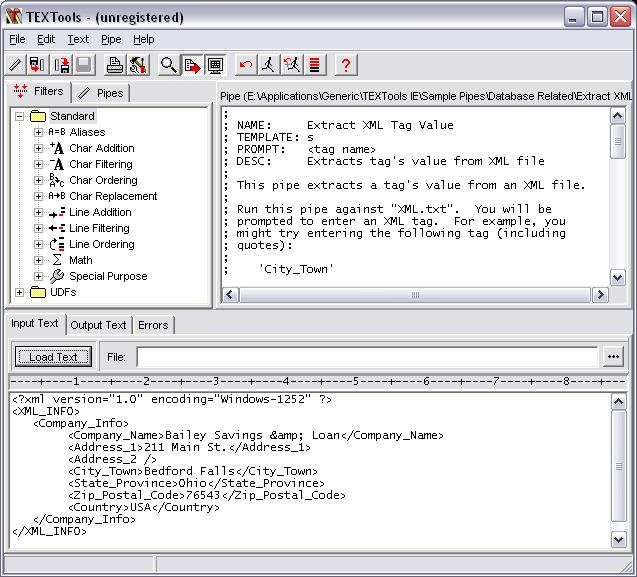637x577 pixels.
Task: Click the red undo arrow icon
Action: (246, 65)
